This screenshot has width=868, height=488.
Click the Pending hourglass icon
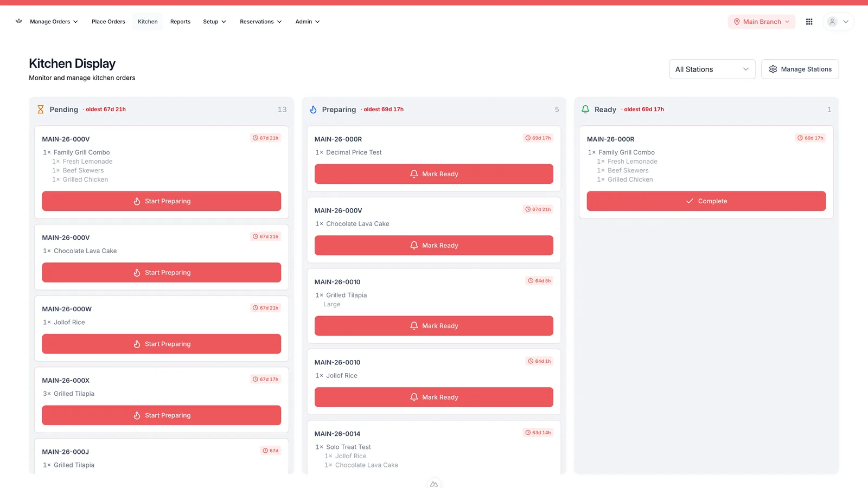pos(40,110)
